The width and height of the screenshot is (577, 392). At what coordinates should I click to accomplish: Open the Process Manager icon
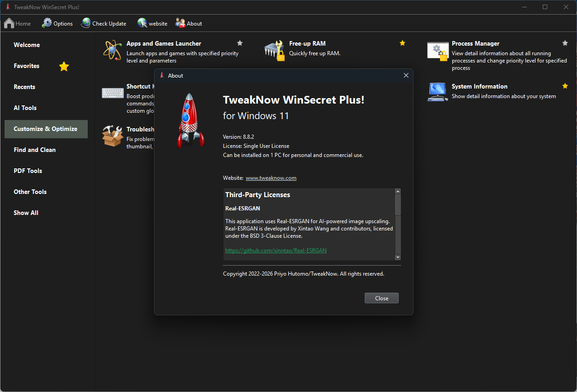437,51
